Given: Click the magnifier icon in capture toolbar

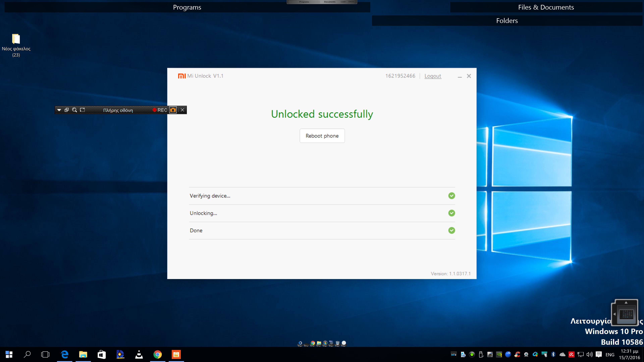Looking at the screenshot, I should (74, 110).
